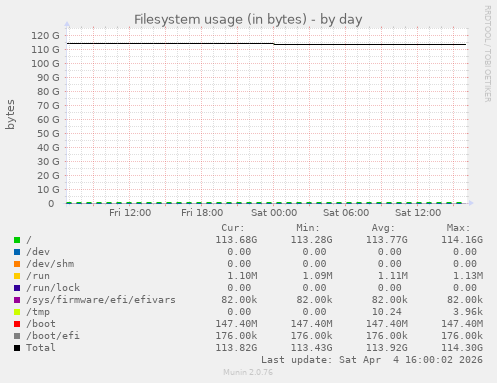Viewport: 497px width, 383px height.
Task: Click the '60 G' y-axis tick label
Action: click(48, 119)
